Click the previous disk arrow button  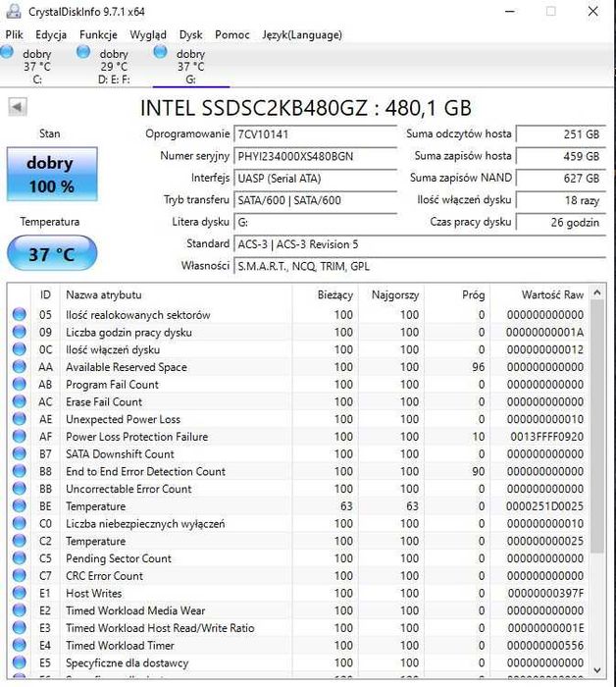[x=18, y=107]
